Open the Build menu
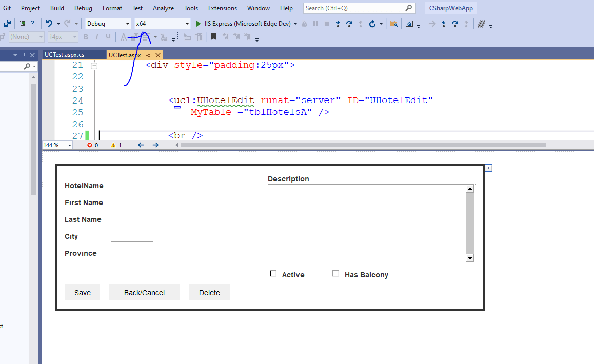This screenshot has width=594, height=364. (57, 8)
